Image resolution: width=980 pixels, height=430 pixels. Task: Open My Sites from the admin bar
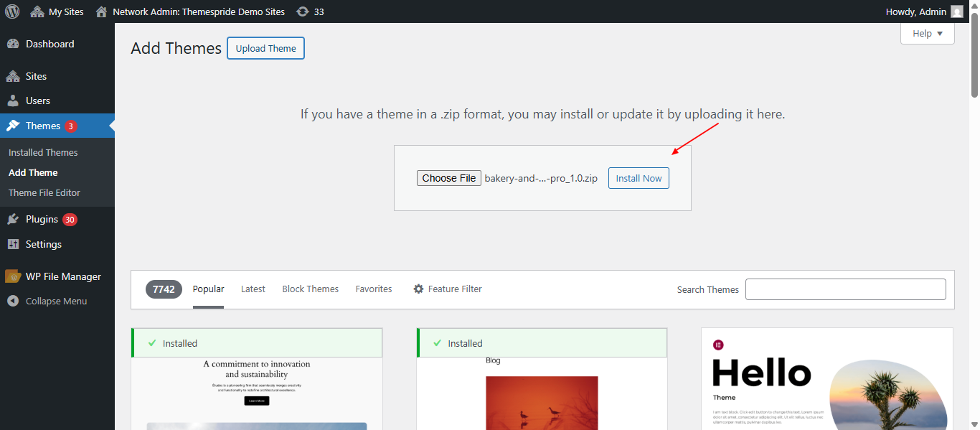[x=57, y=11]
